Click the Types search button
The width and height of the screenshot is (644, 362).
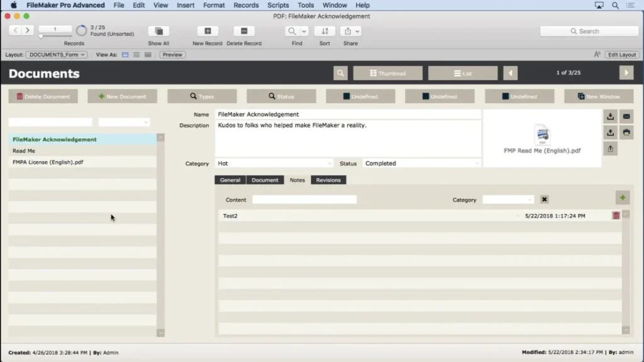(202, 96)
